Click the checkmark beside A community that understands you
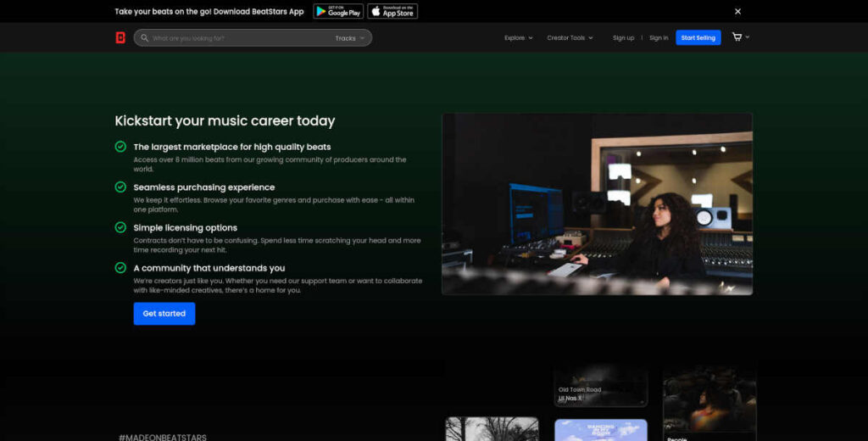 pos(120,268)
